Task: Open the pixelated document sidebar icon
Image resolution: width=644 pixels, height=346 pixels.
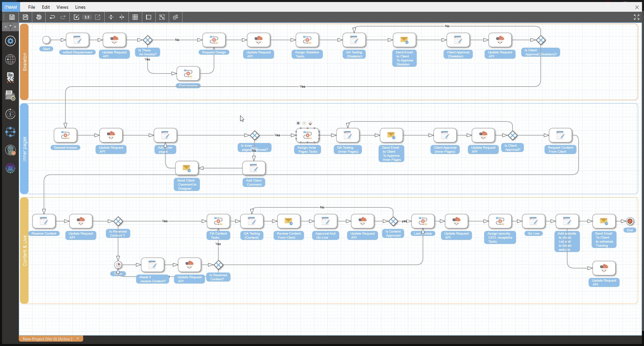Action: tap(10, 78)
